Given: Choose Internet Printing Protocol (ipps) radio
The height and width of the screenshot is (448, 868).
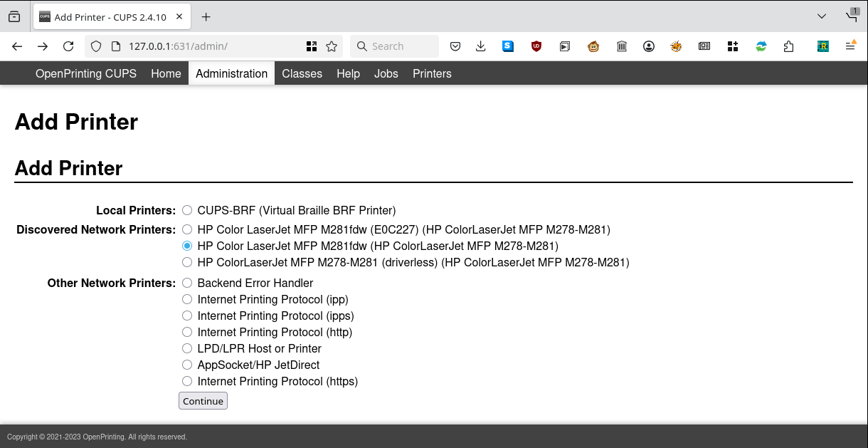Looking at the screenshot, I should coord(187,316).
